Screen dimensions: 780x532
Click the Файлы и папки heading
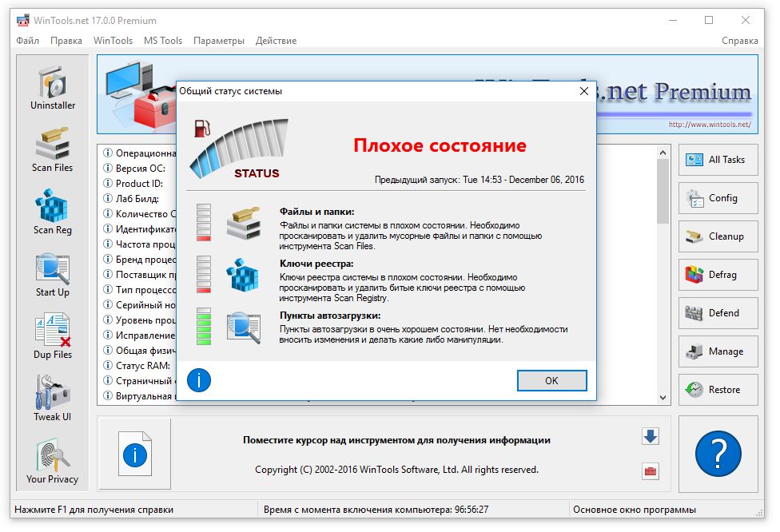point(316,212)
